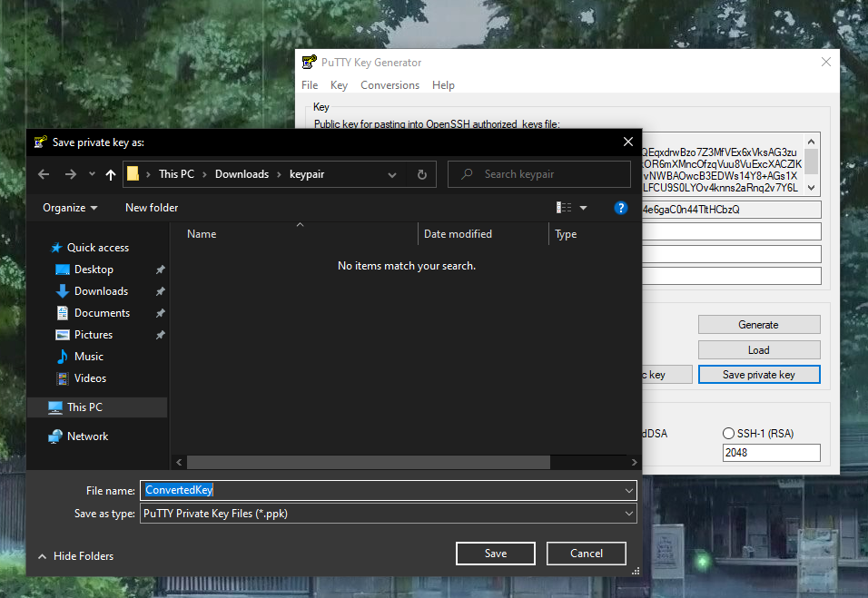Image resolution: width=868 pixels, height=598 pixels.
Task: Collapse folders with Hide Folders
Action: pyautogui.click(x=76, y=556)
